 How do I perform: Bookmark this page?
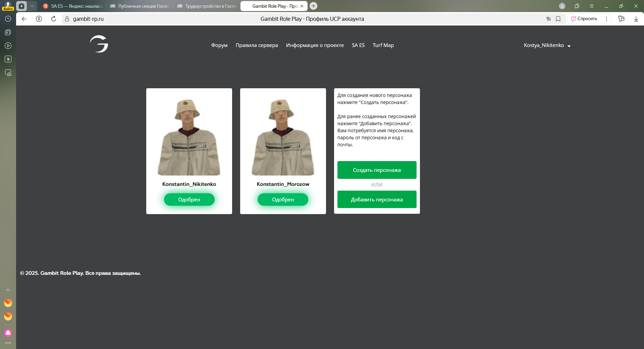coord(558,19)
